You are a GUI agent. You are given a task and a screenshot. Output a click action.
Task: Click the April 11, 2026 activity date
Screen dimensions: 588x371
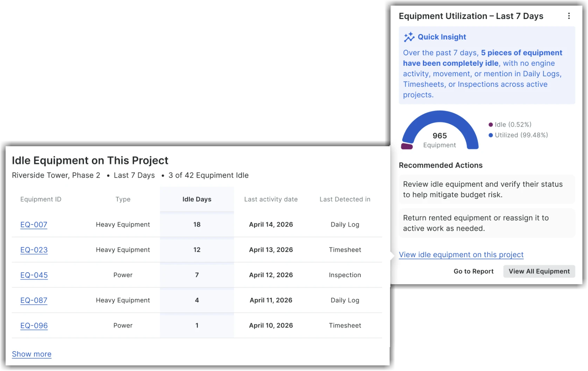point(271,300)
